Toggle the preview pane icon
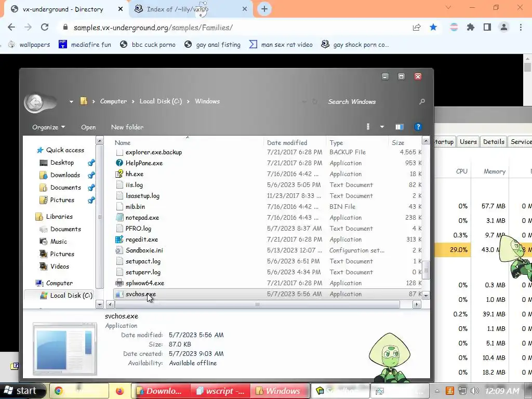 point(400,127)
